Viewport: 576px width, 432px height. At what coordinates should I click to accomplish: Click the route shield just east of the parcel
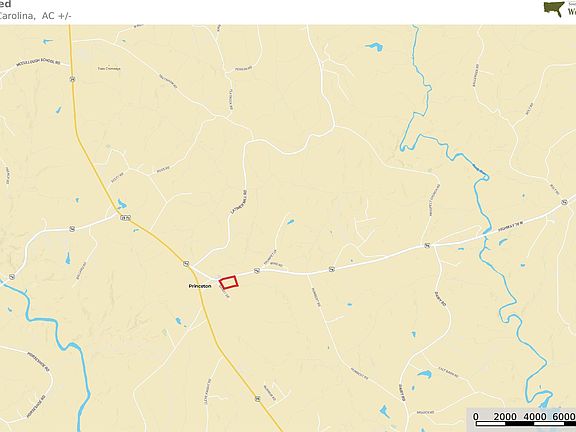[x=257, y=271]
